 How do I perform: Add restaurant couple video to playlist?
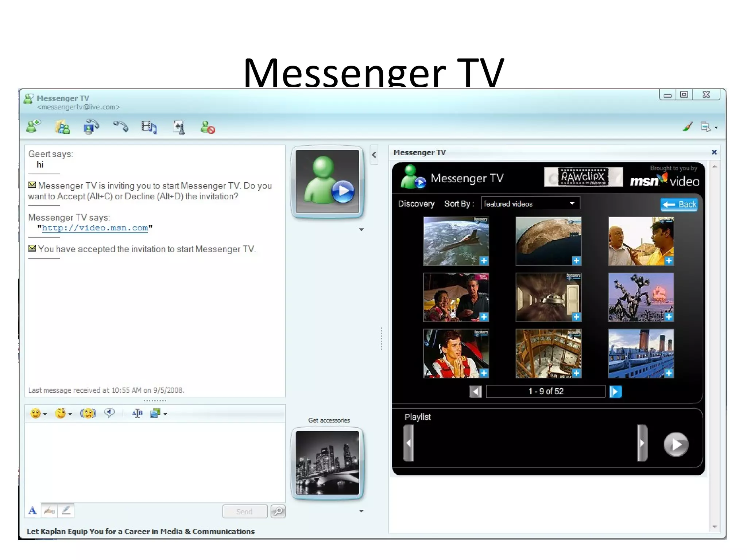pos(484,317)
